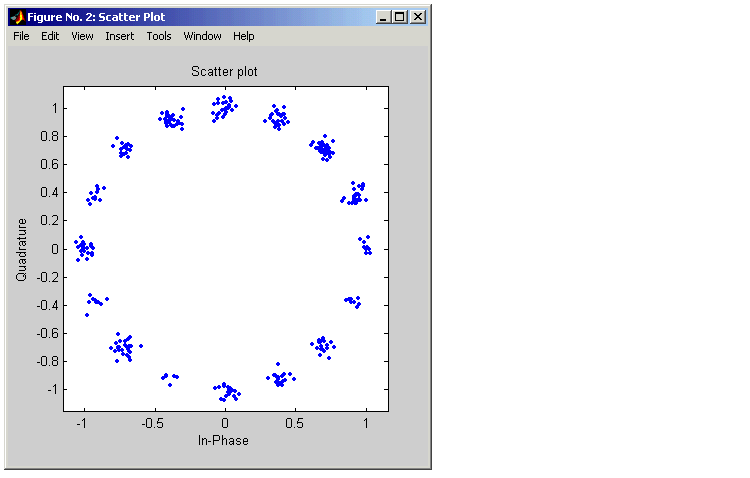Open the Edit menu
Image resolution: width=750 pixels, height=478 pixels.
(50, 36)
